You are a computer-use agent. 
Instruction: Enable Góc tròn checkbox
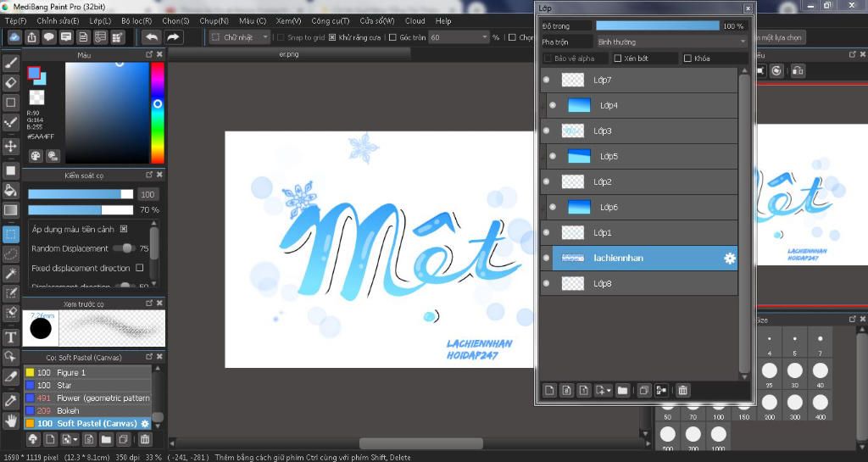tap(392, 37)
